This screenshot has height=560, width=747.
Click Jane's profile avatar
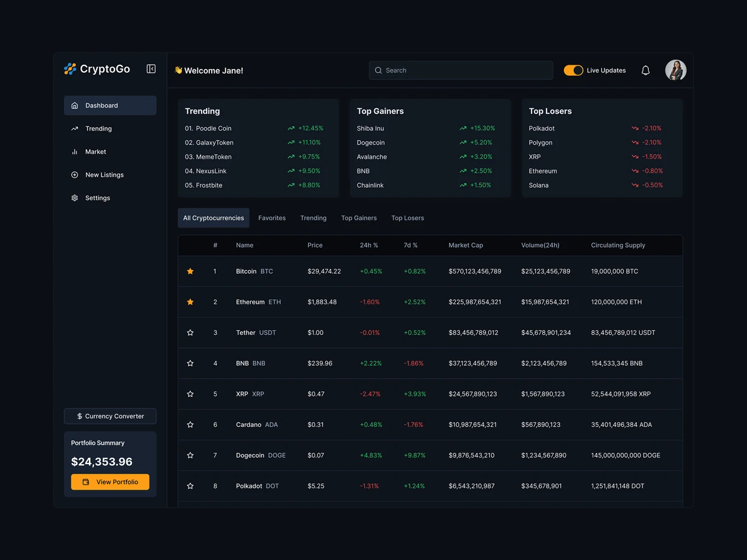pyautogui.click(x=675, y=70)
